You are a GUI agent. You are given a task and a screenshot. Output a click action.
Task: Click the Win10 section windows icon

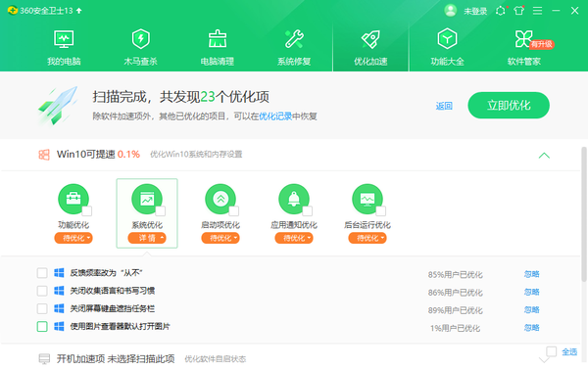[x=44, y=155]
